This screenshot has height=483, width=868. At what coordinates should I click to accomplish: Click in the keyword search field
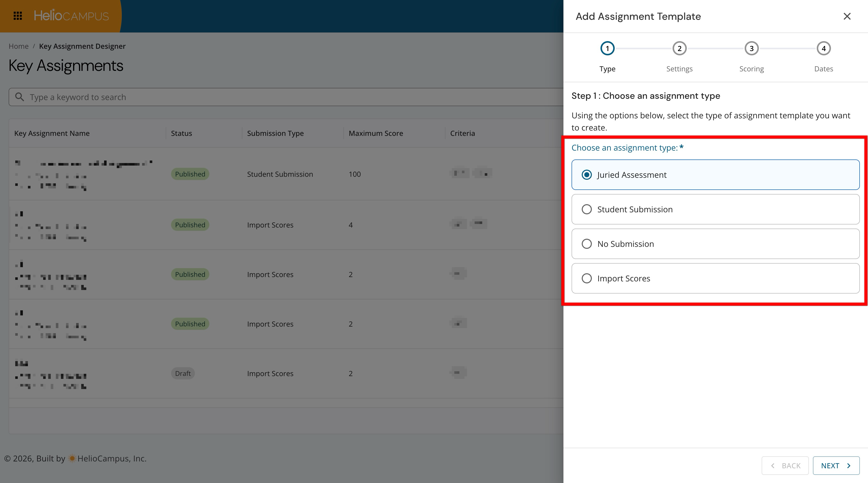click(270, 97)
